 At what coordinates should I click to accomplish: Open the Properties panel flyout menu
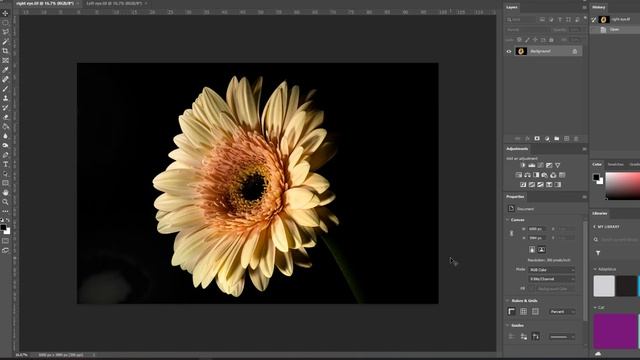pyautogui.click(x=584, y=197)
